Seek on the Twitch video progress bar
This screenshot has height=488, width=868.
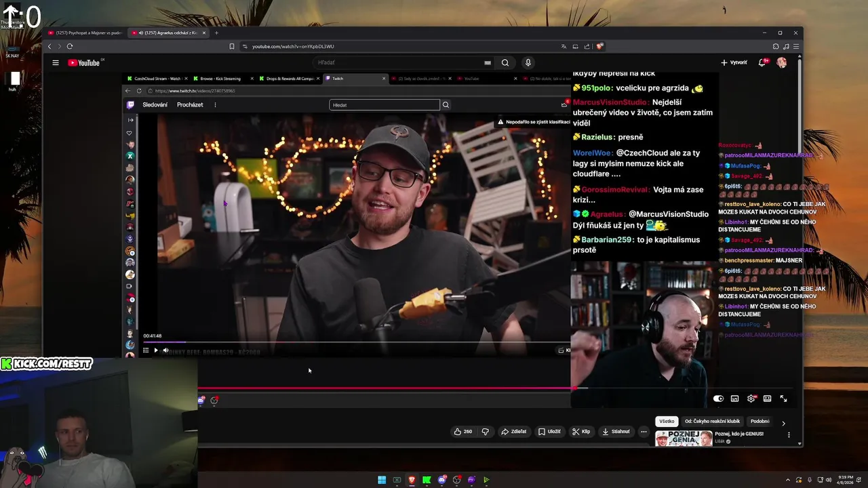pos(356,342)
